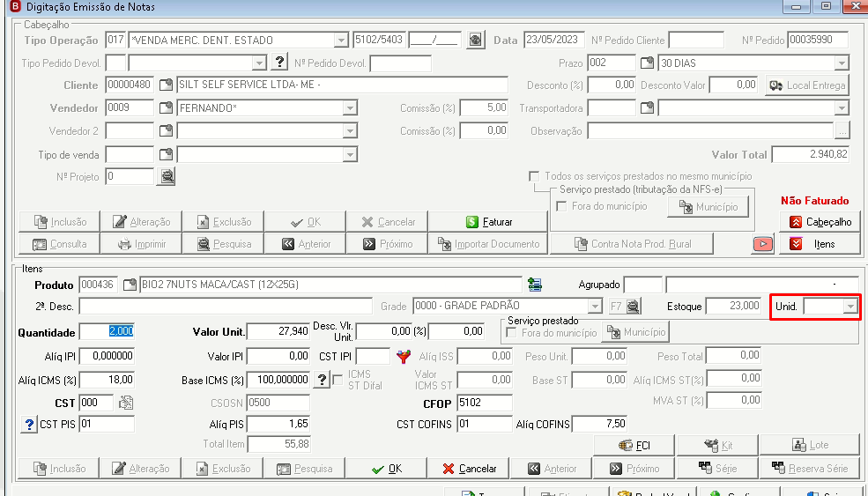Click "Não Faturado" status text
Screen dimensions: 868x496
(x=815, y=201)
